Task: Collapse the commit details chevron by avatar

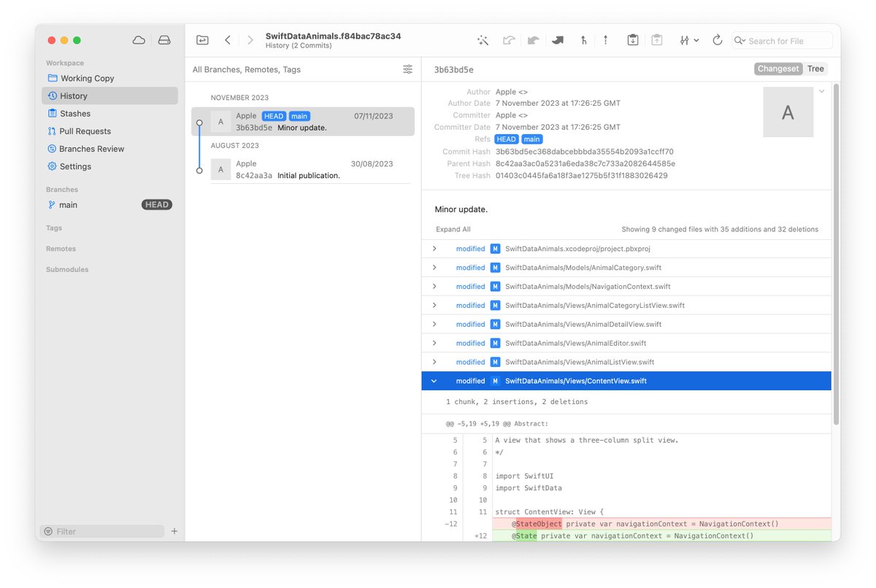Action: (821, 91)
